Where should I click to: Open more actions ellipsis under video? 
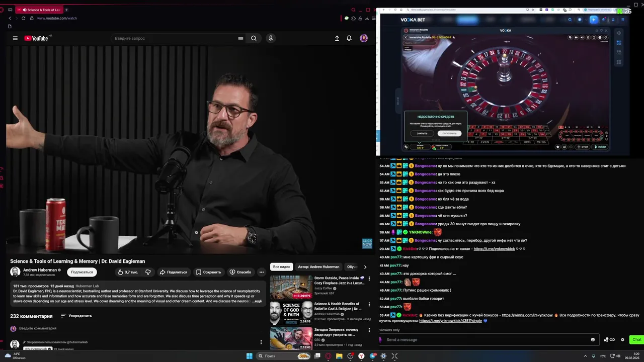pos(261,272)
